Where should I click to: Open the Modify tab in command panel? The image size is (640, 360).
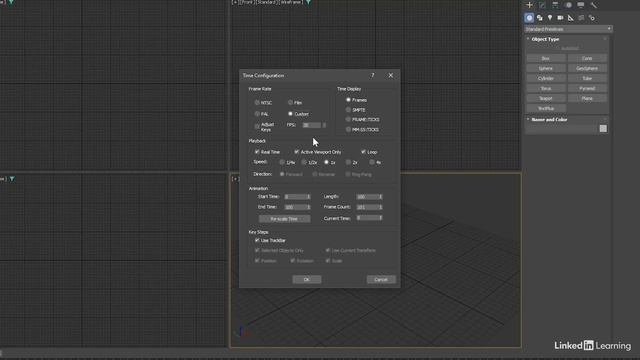[542, 5]
